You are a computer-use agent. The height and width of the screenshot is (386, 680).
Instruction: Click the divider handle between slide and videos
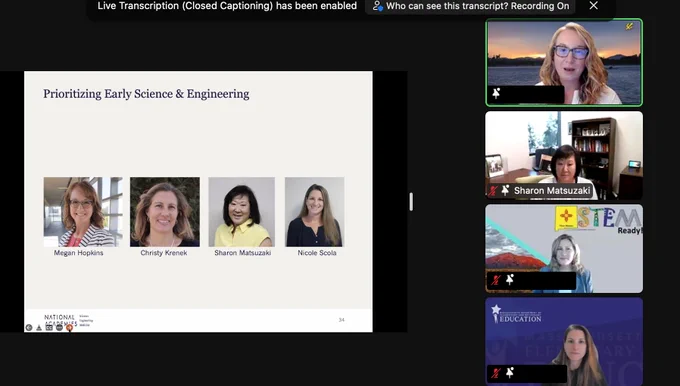[411, 202]
